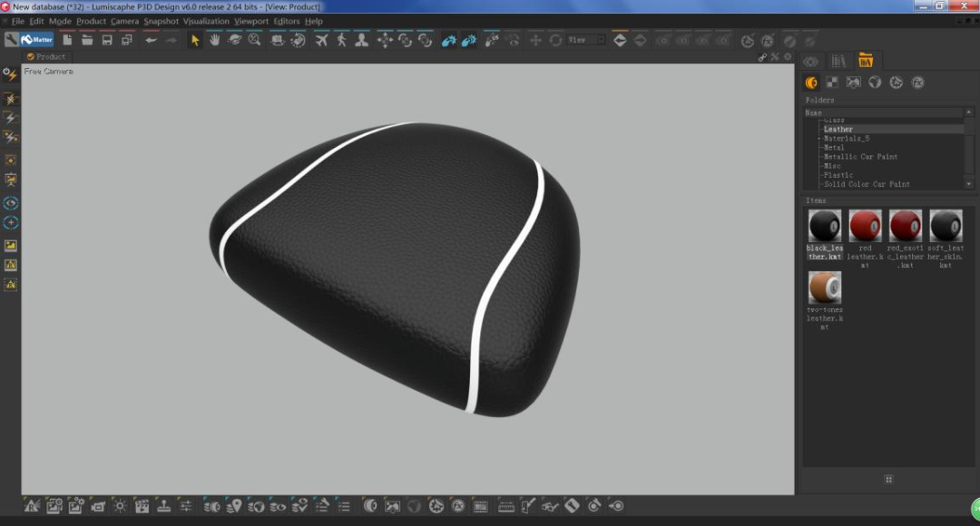Activate the hand pan tool
The width and height of the screenshot is (980, 526).
(x=215, y=40)
